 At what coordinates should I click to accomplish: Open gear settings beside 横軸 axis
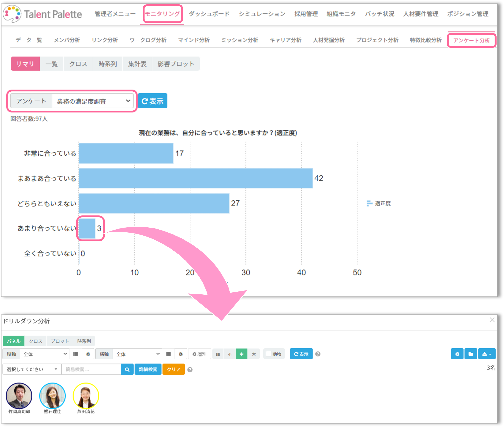coord(181,354)
